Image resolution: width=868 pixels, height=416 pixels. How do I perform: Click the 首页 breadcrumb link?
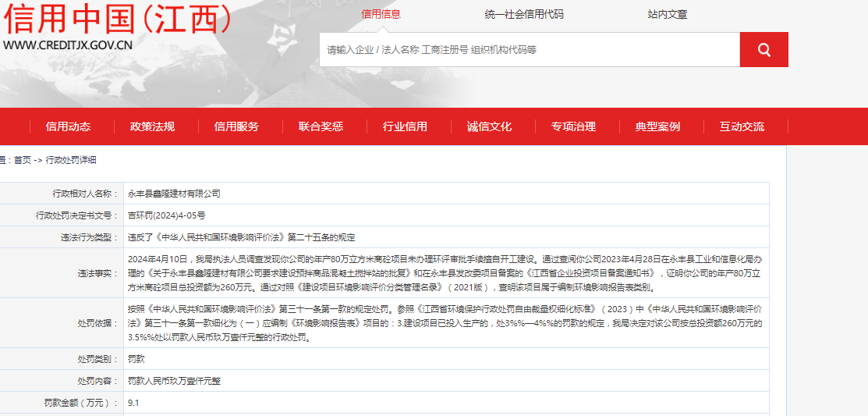coord(23,160)
